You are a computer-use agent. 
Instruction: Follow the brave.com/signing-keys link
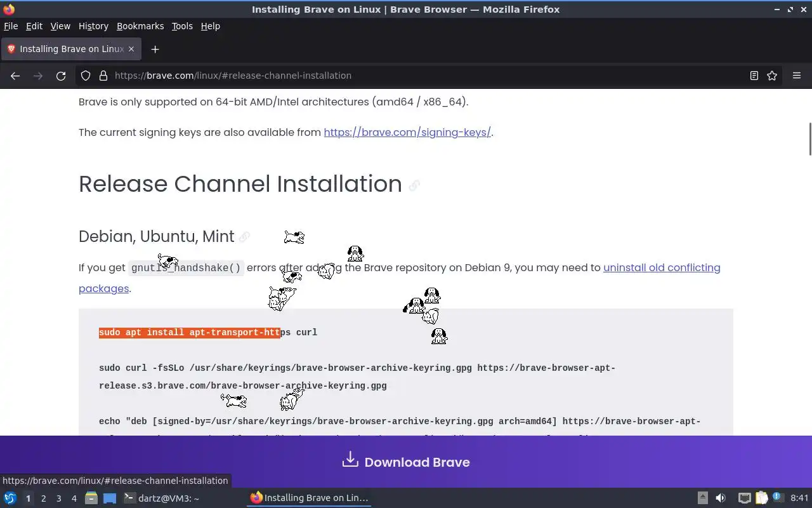407,132
